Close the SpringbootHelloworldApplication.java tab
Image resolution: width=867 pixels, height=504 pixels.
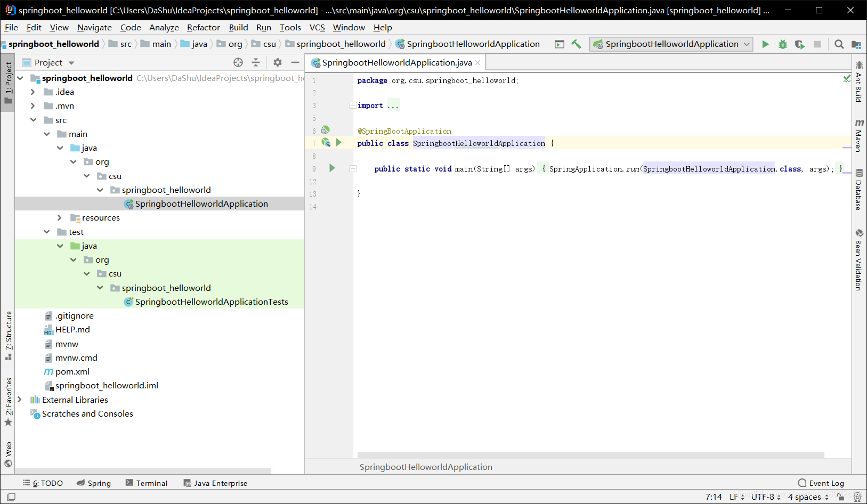point(477,62)
